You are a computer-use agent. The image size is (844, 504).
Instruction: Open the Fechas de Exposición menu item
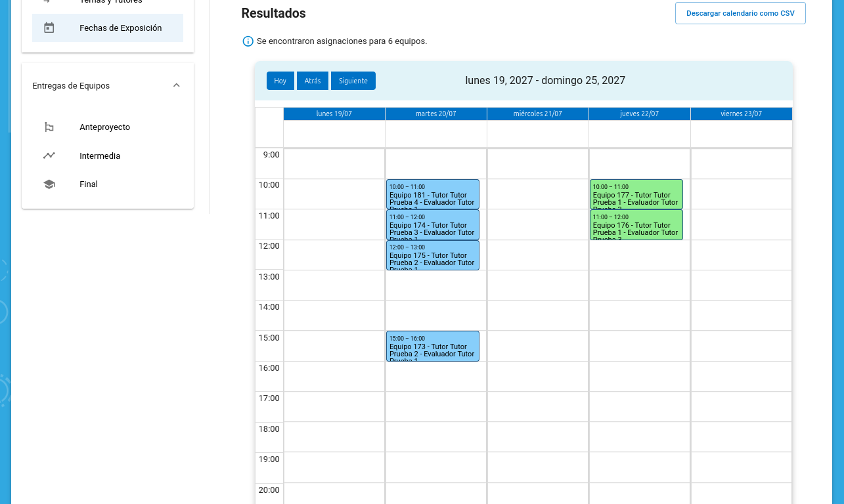click(120, 28)
